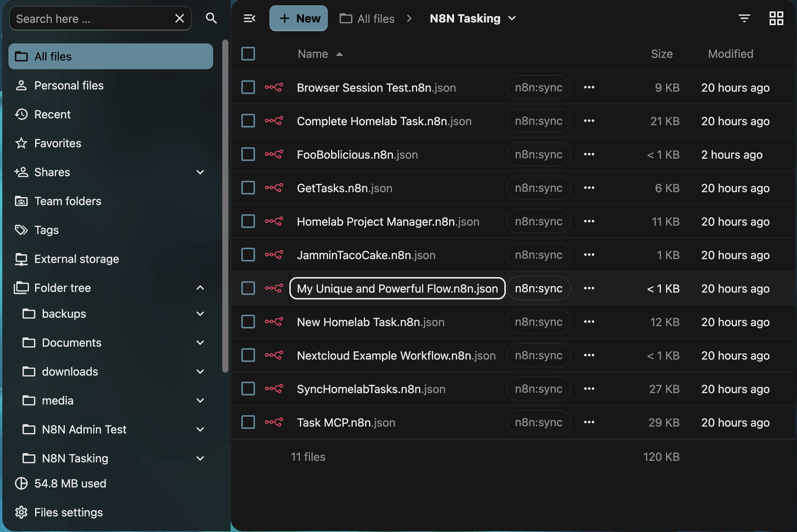
Task: Expand the Shares section chevron
Action: tap(200, 172)
